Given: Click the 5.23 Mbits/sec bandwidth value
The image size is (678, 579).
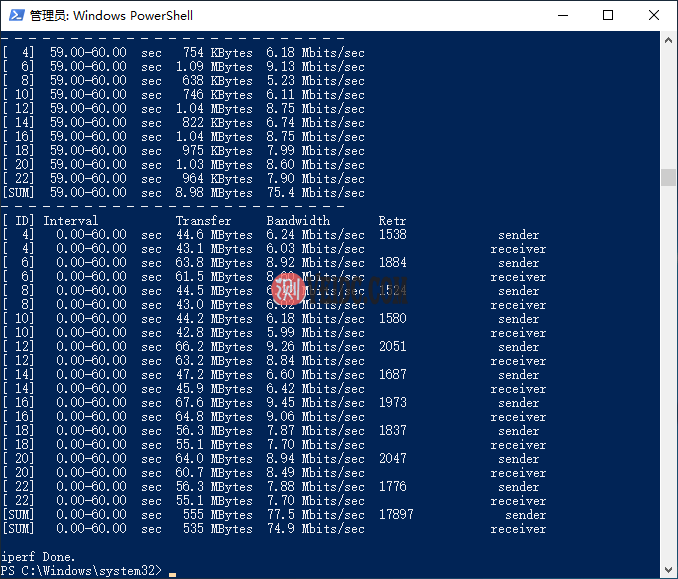Looking at the screenshot, I should pyautogui.click(x=316, y=80).
